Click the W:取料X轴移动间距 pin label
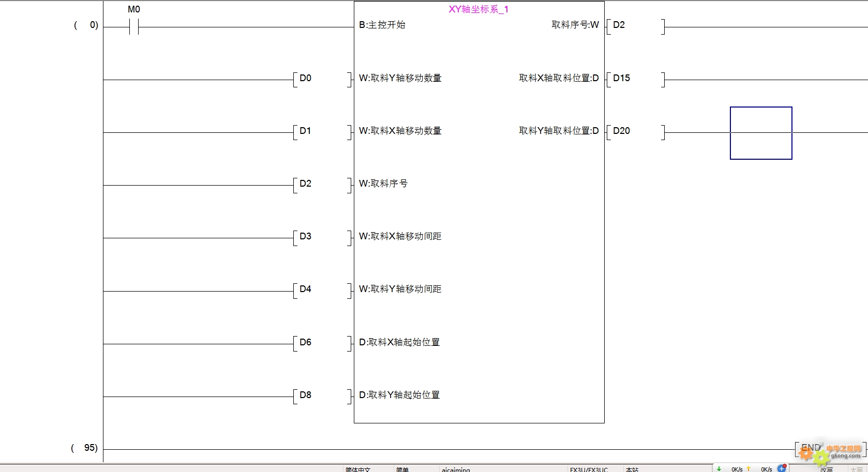 click(400, 236)
